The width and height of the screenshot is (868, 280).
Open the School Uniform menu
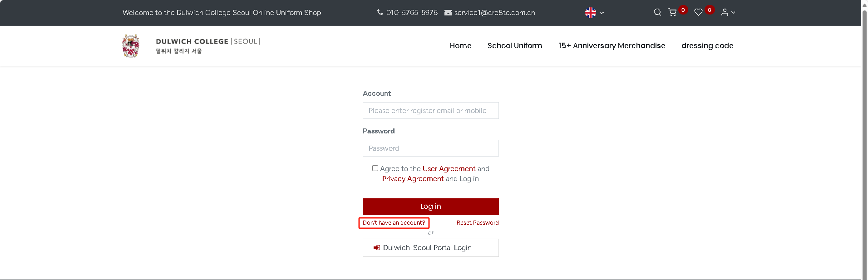[x=515, y=45]
